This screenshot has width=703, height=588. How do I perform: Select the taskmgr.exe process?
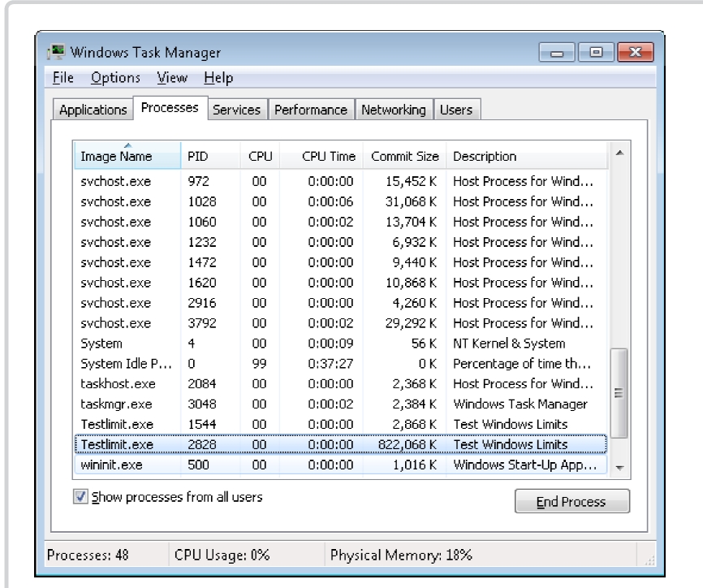click(341, 404)
